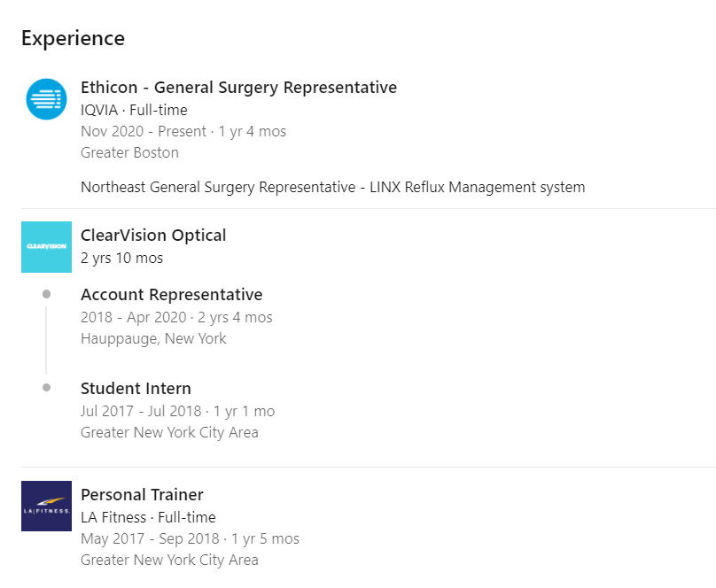Click the LA Fitness Full-time employer line
This screenshot has height=588, width=716.
click(148, 517)
